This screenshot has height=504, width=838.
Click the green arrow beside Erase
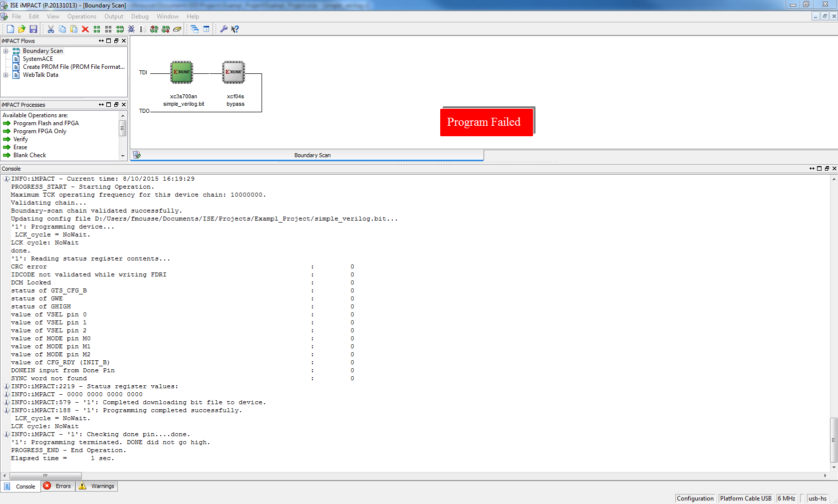tap(7, 147)
